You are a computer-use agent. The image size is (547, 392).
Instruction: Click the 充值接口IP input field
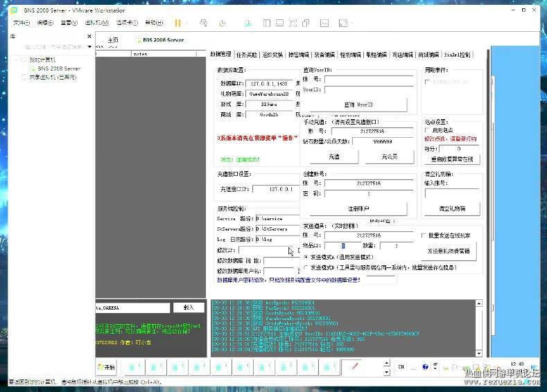click(275, 189)
